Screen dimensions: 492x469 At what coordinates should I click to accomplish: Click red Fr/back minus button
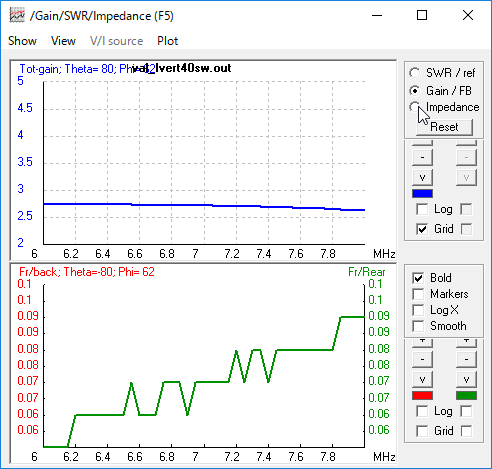pos(422,360)
